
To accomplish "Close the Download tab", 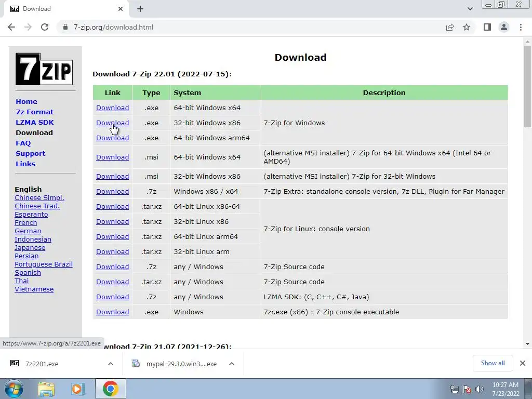I will pos(121,9).
